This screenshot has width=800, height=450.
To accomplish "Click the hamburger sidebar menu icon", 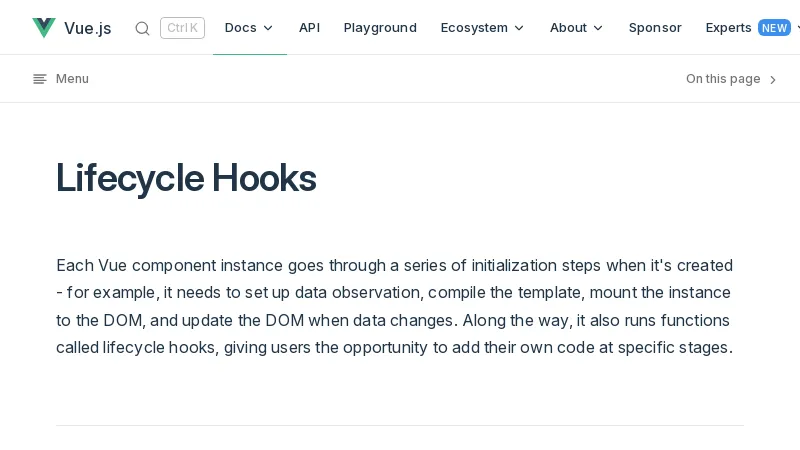I will click(x=40, y=79).
